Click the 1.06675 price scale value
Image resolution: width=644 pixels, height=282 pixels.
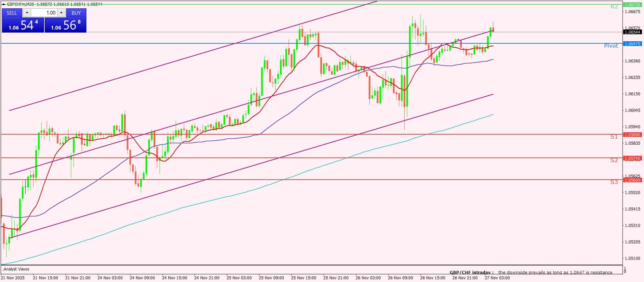point(632,12)
